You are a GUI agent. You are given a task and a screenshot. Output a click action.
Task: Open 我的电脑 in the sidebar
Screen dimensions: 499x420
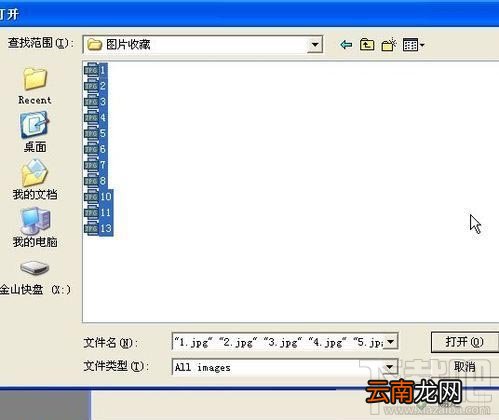pyautogui.click(x=35, y=227)
